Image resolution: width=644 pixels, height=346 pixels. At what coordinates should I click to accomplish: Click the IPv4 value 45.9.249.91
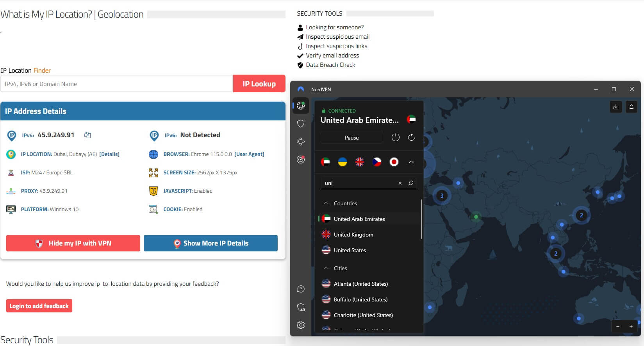(56, 135)
